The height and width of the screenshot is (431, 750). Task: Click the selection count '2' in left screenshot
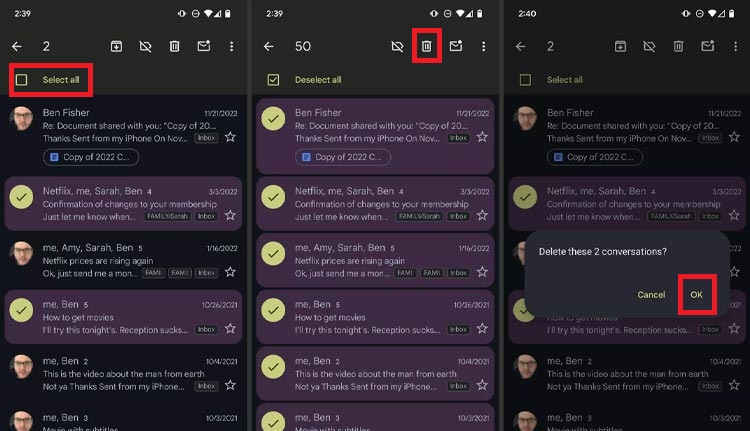46,46
